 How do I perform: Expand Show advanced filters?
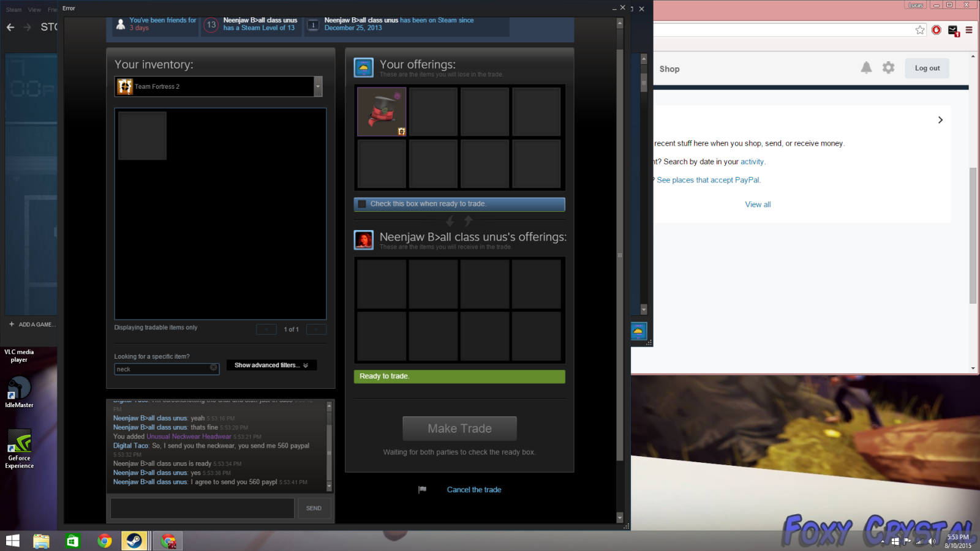tap(271, 365)
